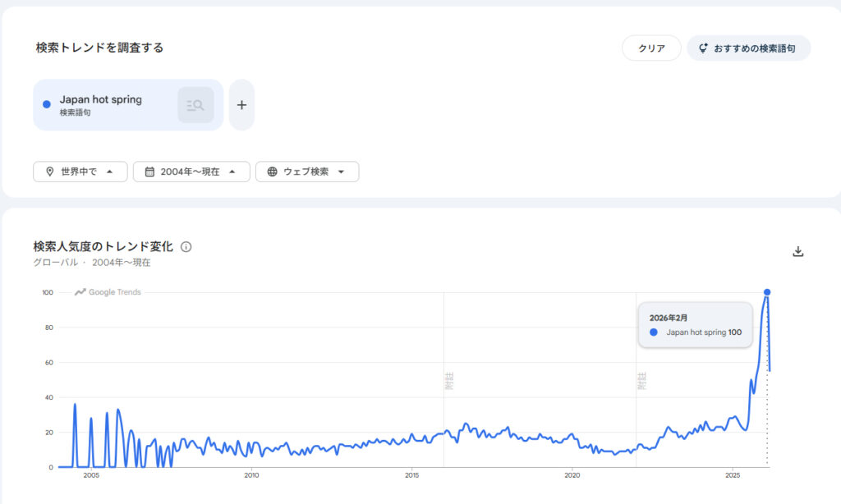Edit the Japan hot spring search term

click(101, 99)
